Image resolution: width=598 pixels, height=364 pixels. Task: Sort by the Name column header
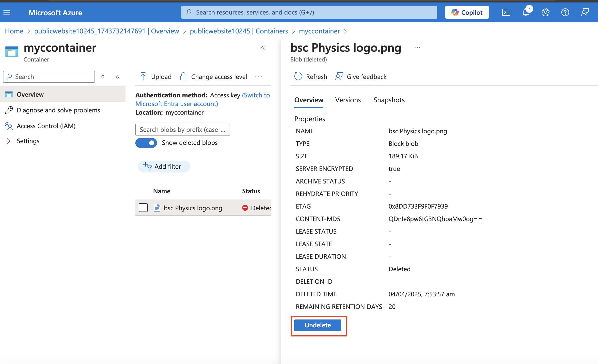(162, 191)
